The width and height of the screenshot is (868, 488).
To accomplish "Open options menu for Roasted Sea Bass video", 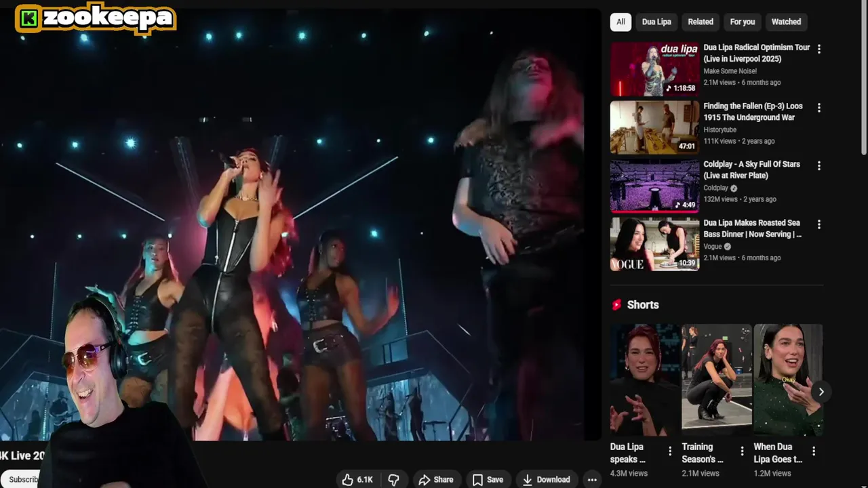I will (x=818, y=224).
